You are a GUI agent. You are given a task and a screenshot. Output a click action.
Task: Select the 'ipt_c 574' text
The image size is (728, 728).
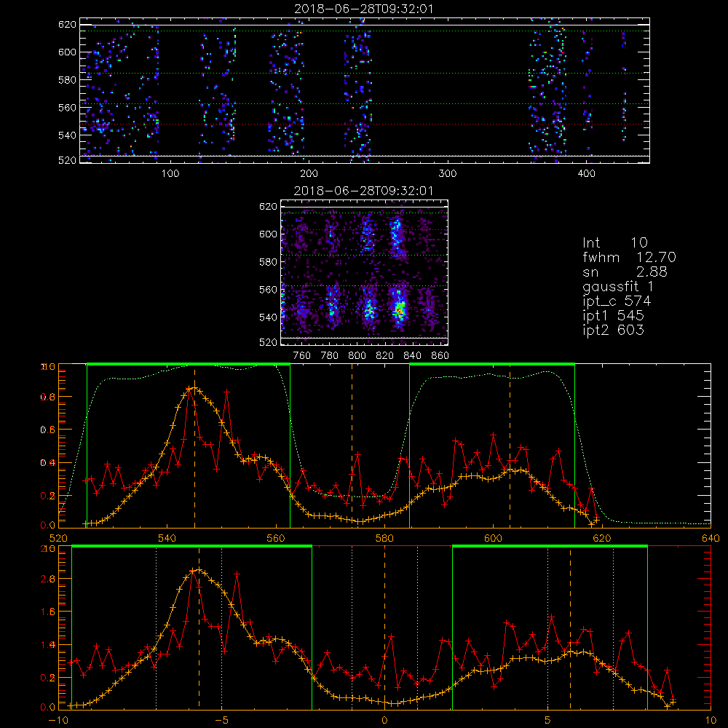(617, 301)
